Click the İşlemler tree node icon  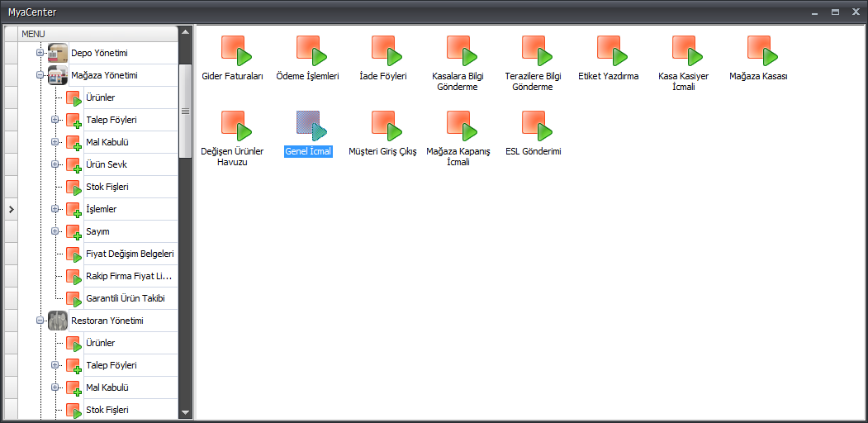(74, 210)
